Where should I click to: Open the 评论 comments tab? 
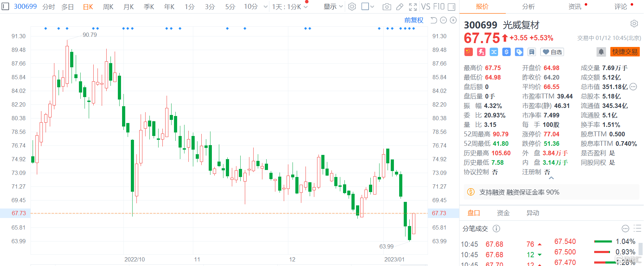point(620,7)
